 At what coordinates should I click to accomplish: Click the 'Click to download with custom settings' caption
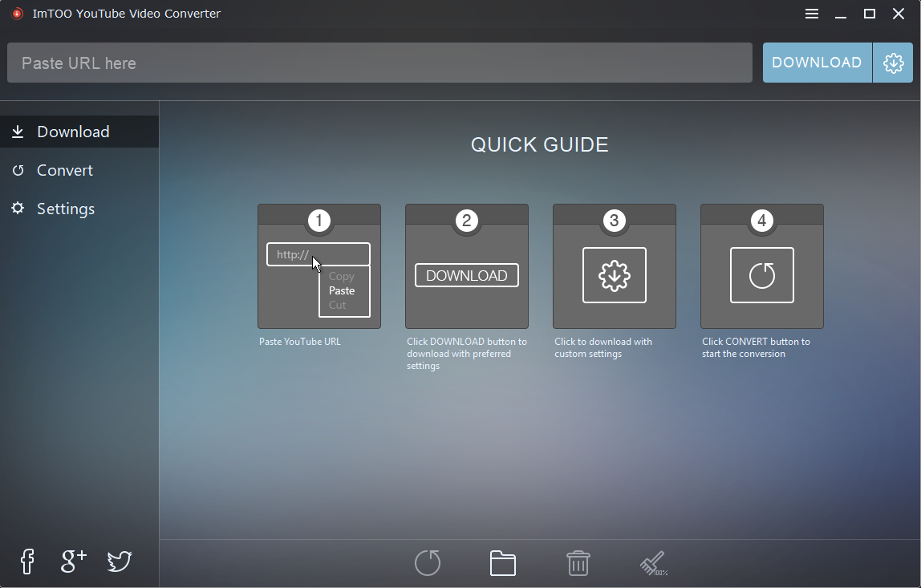point(603,348)
